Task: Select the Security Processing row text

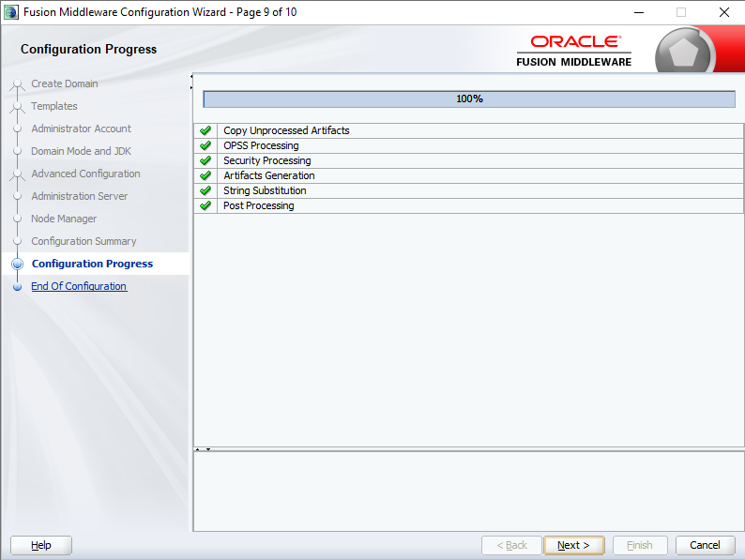Action: 267,160
